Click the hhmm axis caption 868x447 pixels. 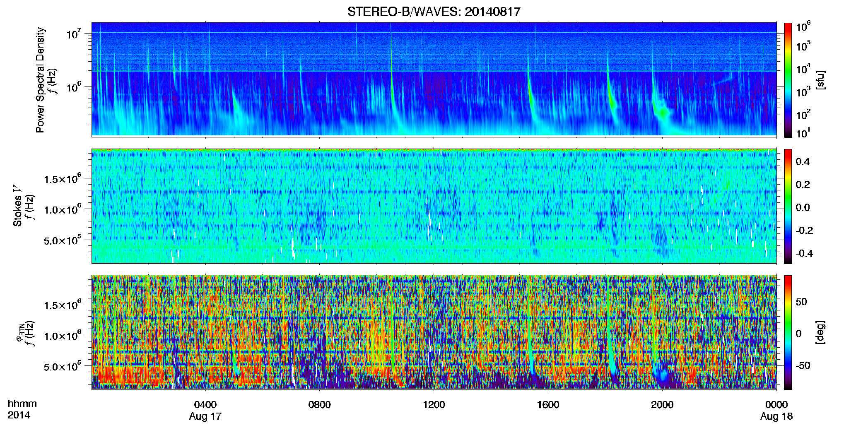[x=22, y=404]
